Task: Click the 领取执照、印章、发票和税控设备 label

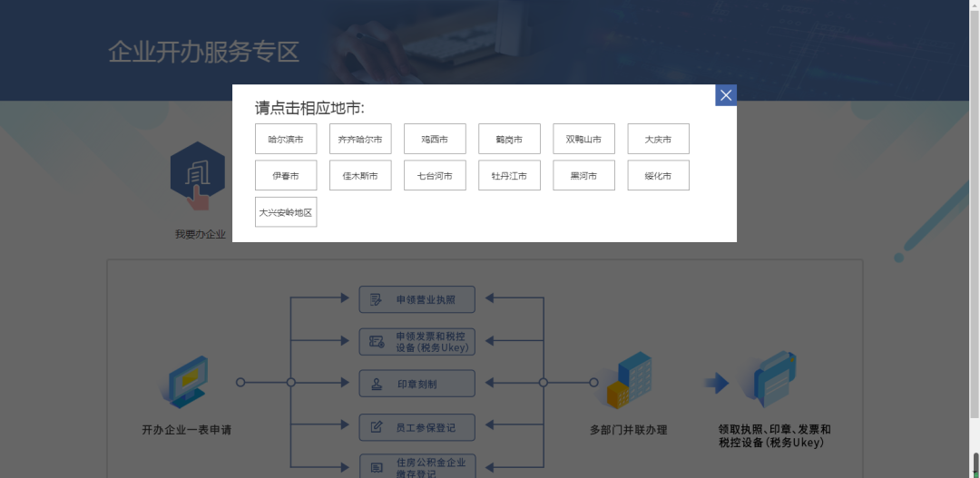Action: (x=774, y=435)
